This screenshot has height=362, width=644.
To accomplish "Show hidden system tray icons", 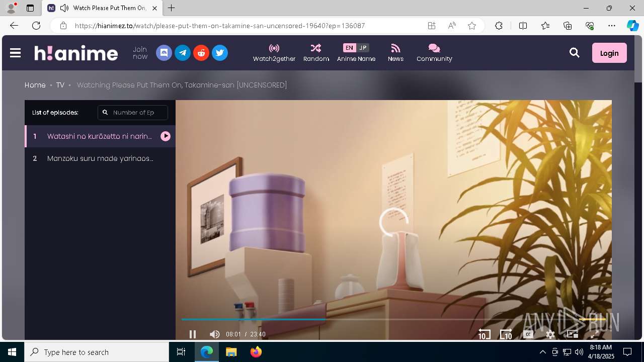I will point(542,352).
